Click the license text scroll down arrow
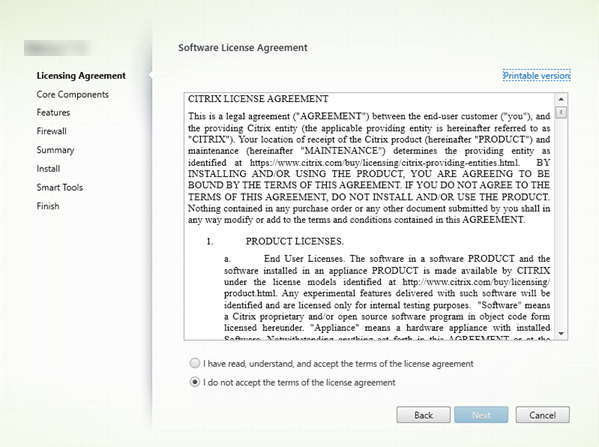 pos(561,334)
